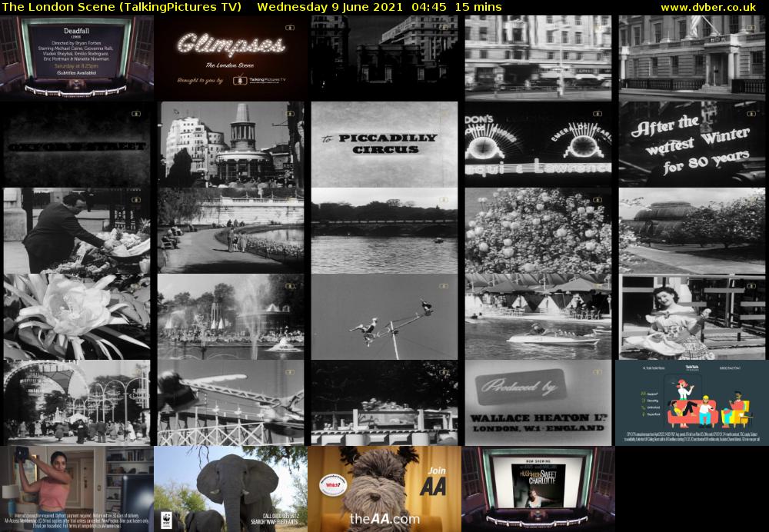Open the TalkTalk sofa advert thumbnail
The width and height of the screenshot is (769, 532).
coord(691,402)
